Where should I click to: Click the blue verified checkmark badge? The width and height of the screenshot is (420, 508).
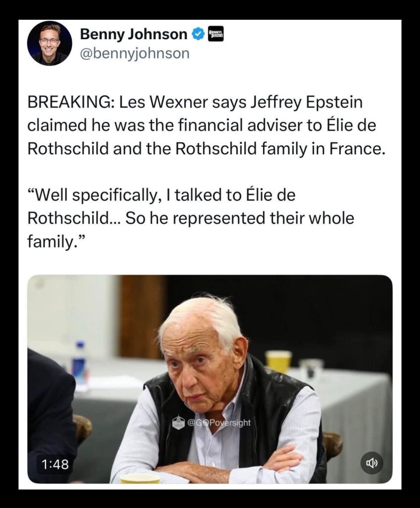coord(198,34)
